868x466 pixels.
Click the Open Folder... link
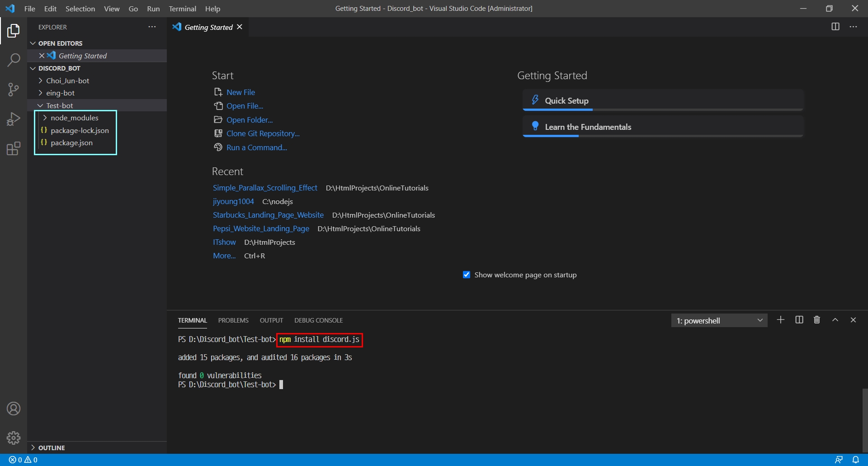tap(250, 120)
